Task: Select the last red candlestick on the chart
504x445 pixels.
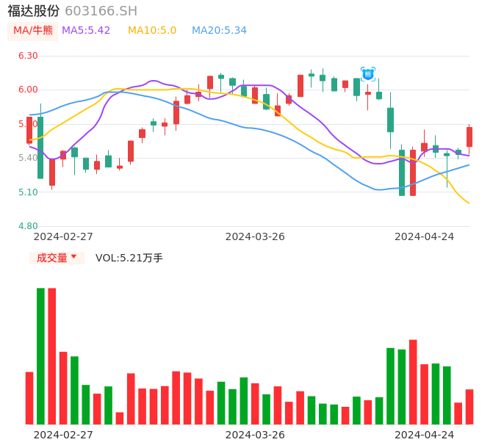Action: coord(469,137)
